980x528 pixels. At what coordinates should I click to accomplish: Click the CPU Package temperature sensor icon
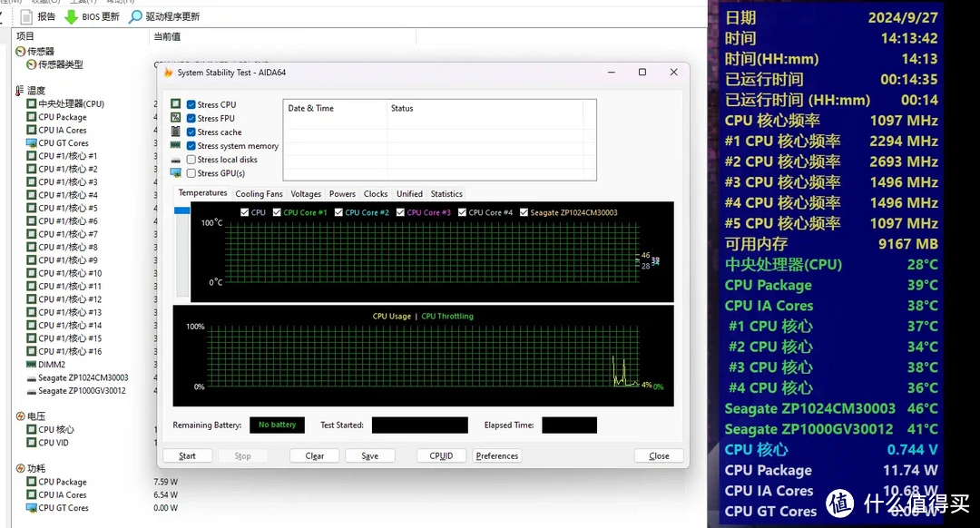31,117
